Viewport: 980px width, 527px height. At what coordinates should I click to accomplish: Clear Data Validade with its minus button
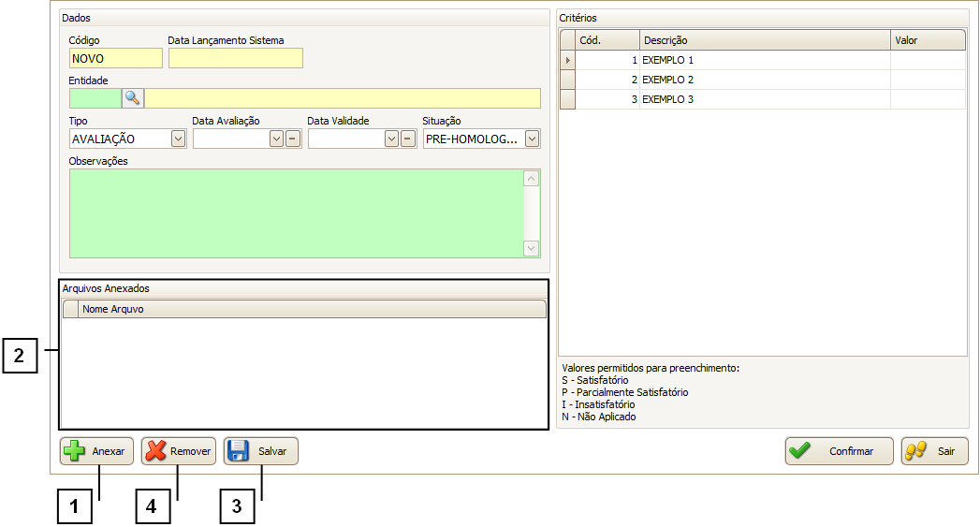(407, 139)
